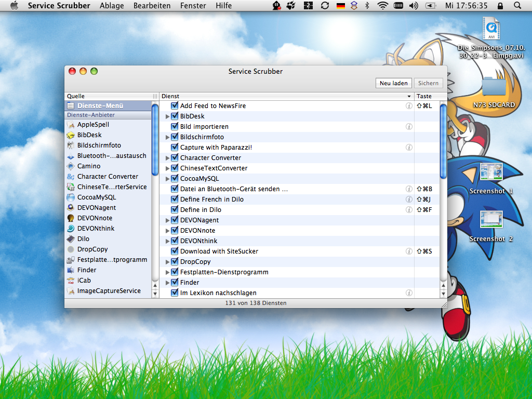Click the Festplatte…tprogramm sidebar icon
The height and width of the screenshot is (399, 532).
coord(71,260)
